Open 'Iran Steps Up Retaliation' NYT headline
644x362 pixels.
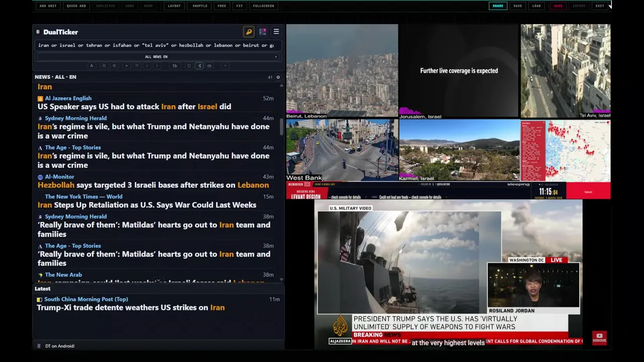coord(147,205)
